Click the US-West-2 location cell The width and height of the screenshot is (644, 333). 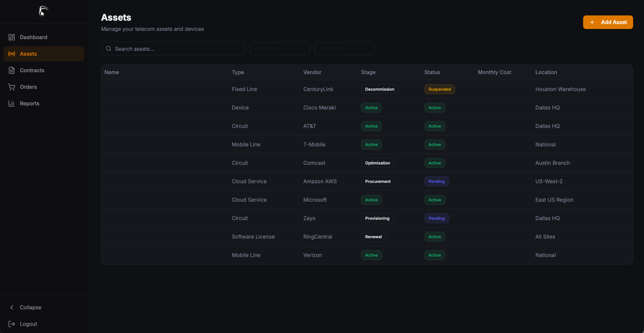point(549,181)
